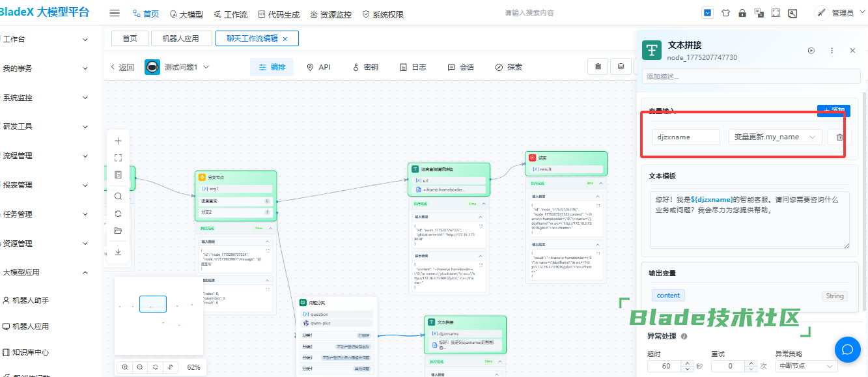
Task: Click the 返回 back link
Action: 122,67
